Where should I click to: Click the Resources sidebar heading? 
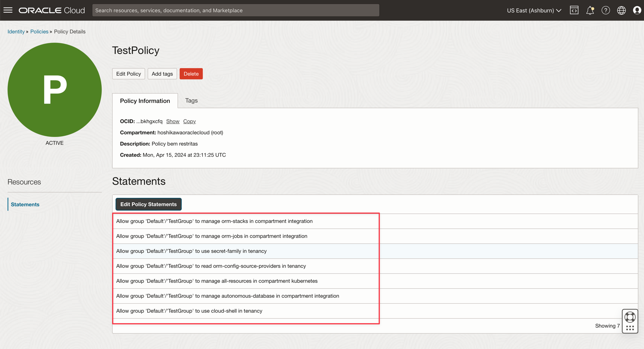click(24, 182)
